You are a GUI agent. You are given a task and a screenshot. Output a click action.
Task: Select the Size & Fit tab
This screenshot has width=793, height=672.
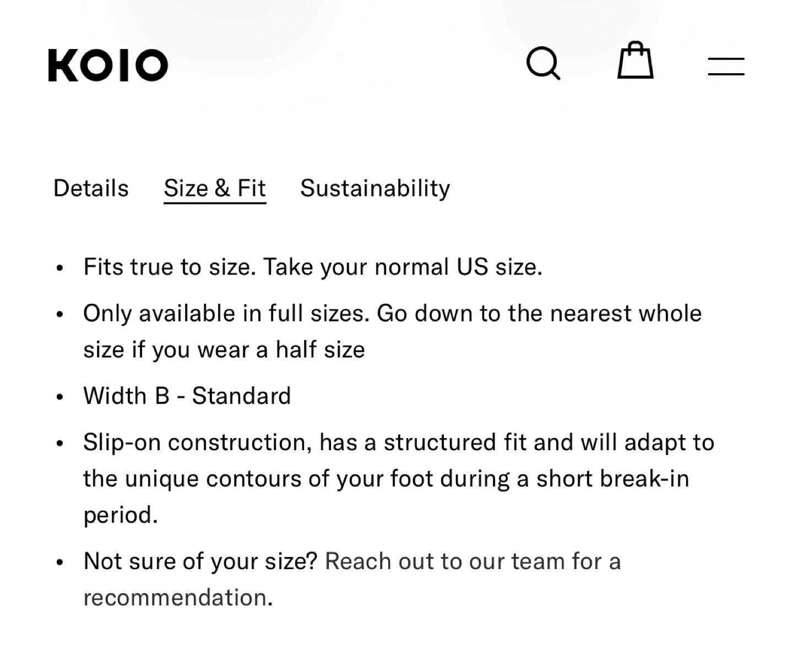(x=215, y=188)
